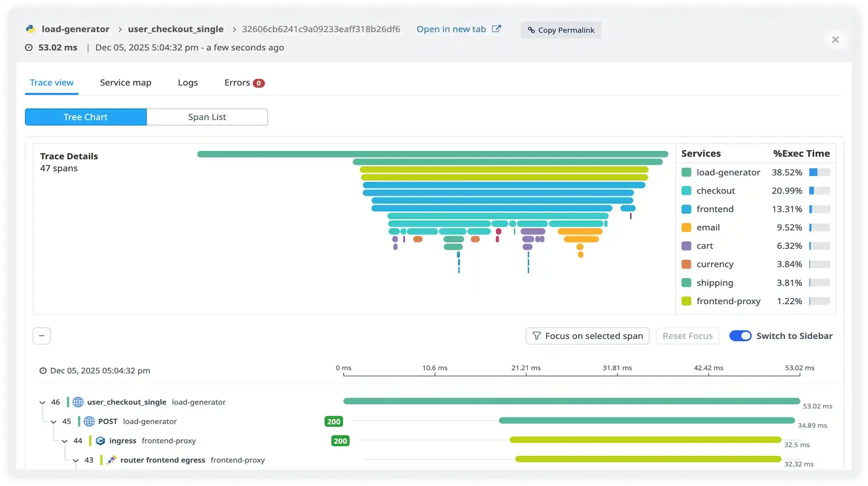Collapse the user_checkout_single span row
Screen dimensions: 868x486
coord(42,402)
